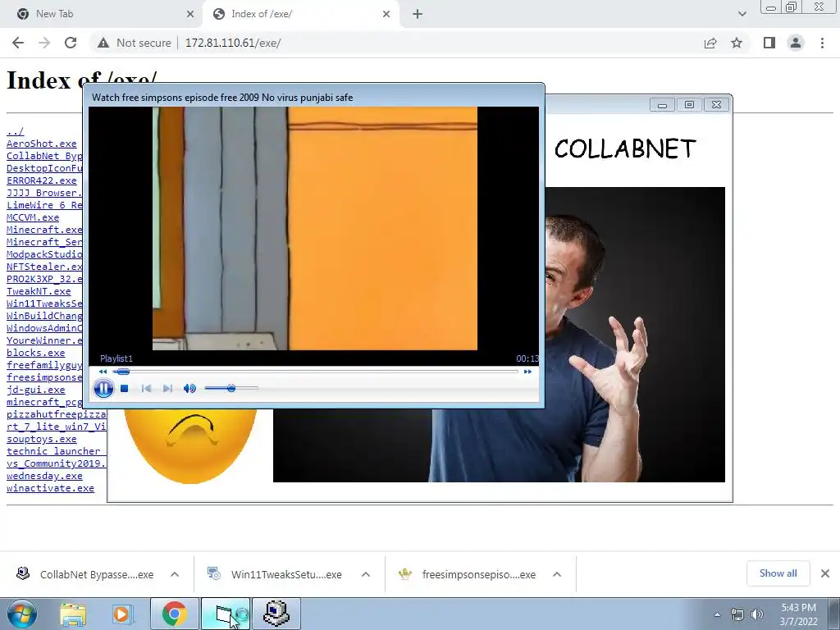The image size is (840, 630).
Task: Click the souptoys.exe link
Action: pos(41,440)
